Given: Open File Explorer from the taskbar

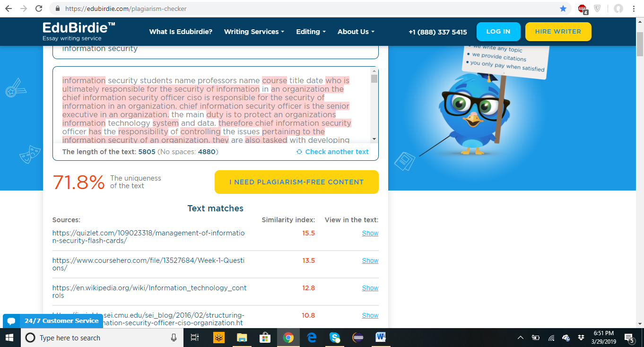Looking at the screenshot, I should point(242,338).
